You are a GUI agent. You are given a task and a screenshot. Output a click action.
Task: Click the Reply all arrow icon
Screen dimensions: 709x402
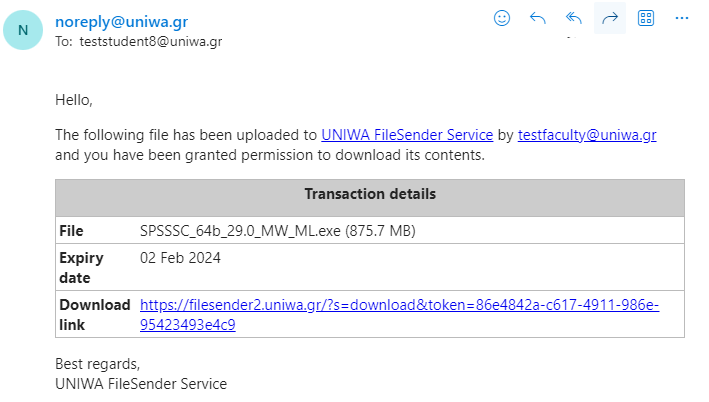point(573,19)
